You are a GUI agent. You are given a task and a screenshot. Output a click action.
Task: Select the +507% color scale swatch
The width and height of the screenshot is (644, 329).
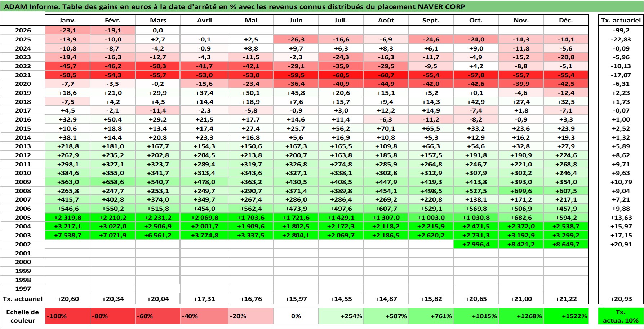(386, 316)
